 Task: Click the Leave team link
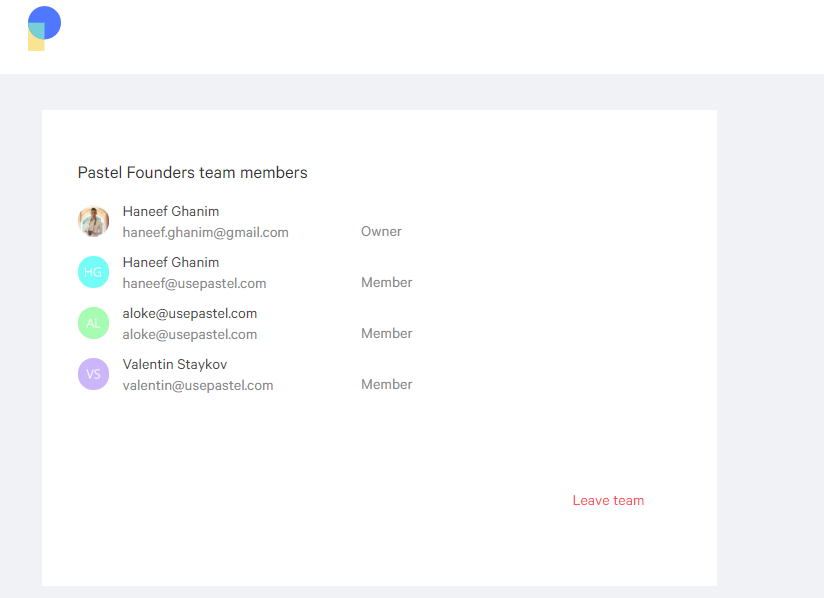coord(608,500)
